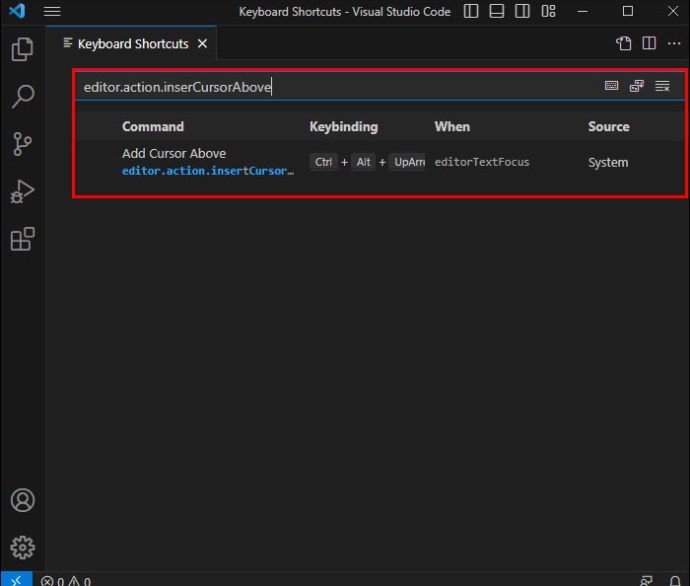Click the VS Code logo icon
This screenshot has width=690, height=586.
17,11
